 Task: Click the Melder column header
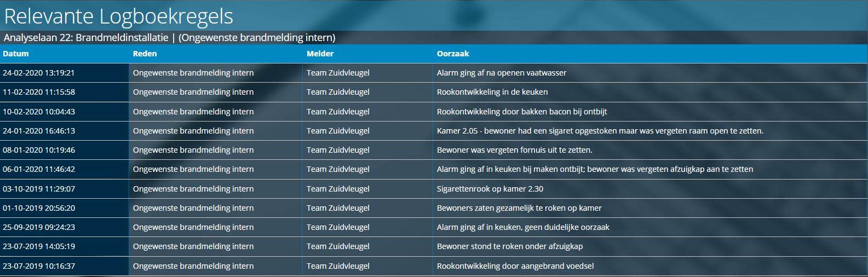coord(320,54)
